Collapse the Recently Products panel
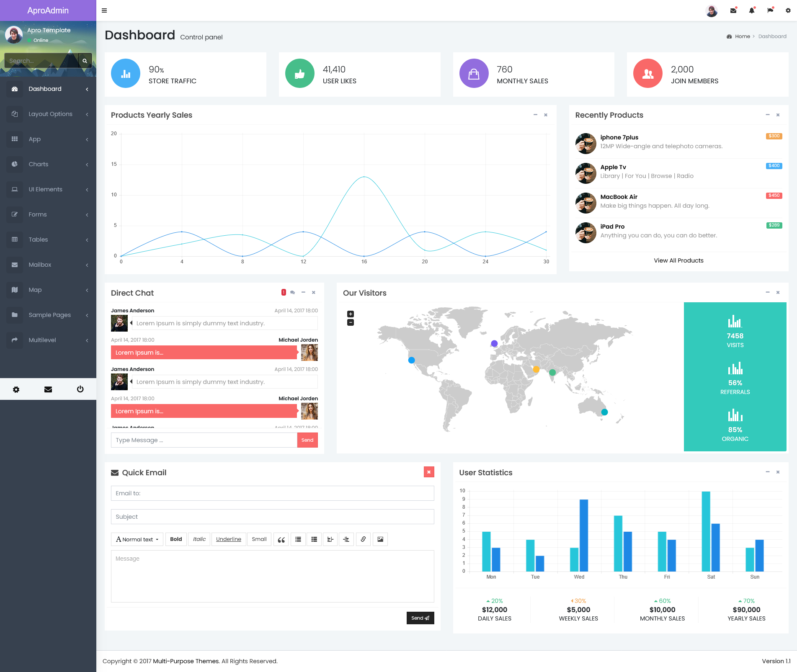 click(768, 115)
